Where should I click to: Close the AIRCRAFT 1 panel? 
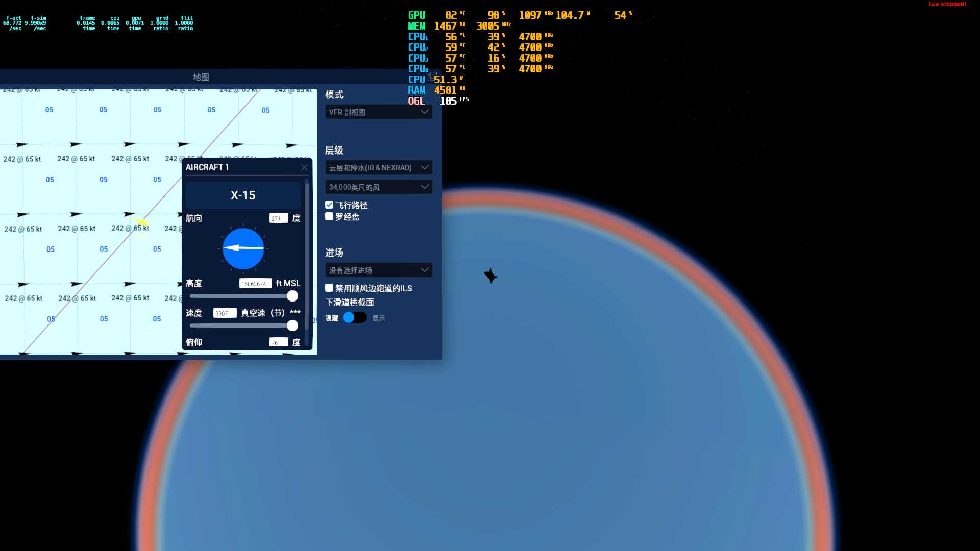pyautogui.click(x=304, y=167)
